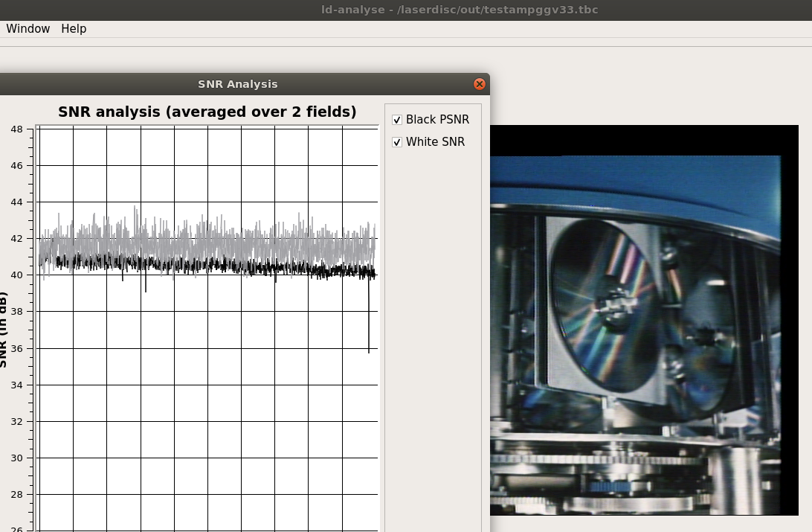Viewport: 812px width, 532px height.
Task: Click the ld-analyse main window title bar
Action: pos(459,10)
